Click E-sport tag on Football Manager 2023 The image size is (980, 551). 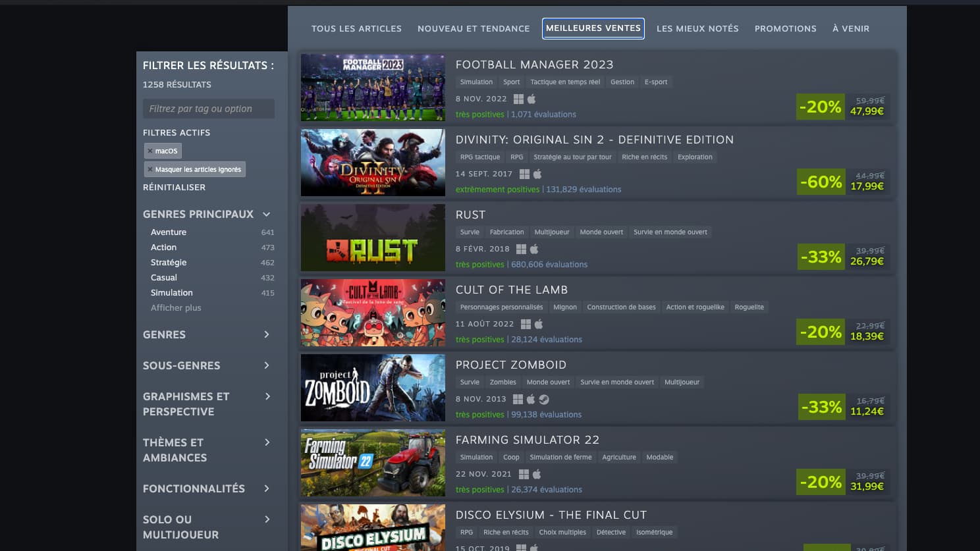point(656,82)
